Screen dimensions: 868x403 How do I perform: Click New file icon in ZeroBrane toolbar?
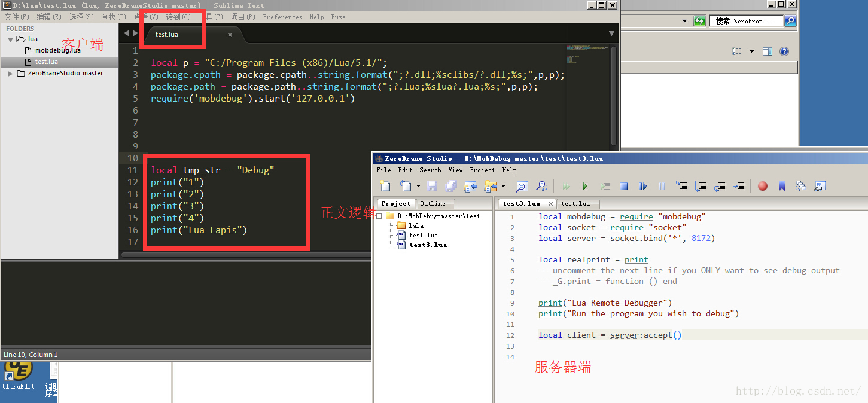pos(385,186)
